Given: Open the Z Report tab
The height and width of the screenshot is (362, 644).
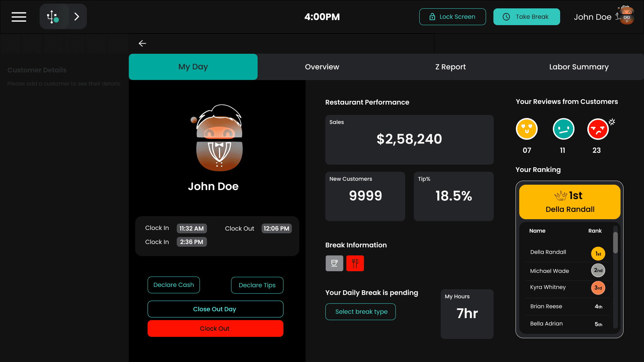Looking at the screenshot, I should coord(450,67).
